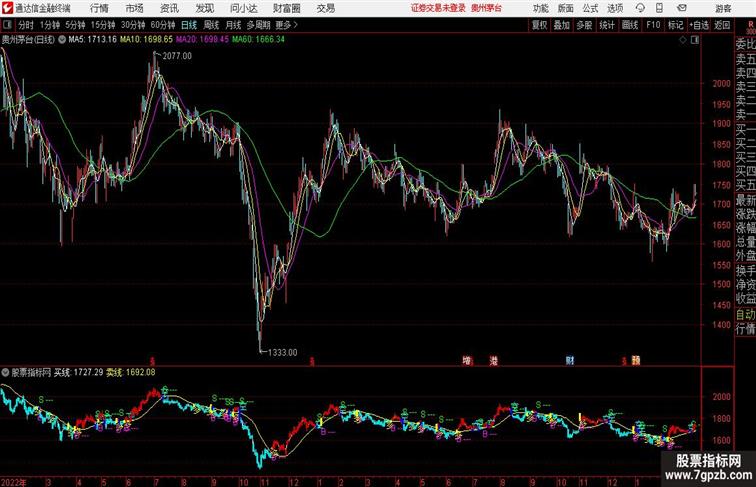This screenshot has width=756, height=487.
Task: Click the MA5: 1713.16 value
Action: (93, 40)
